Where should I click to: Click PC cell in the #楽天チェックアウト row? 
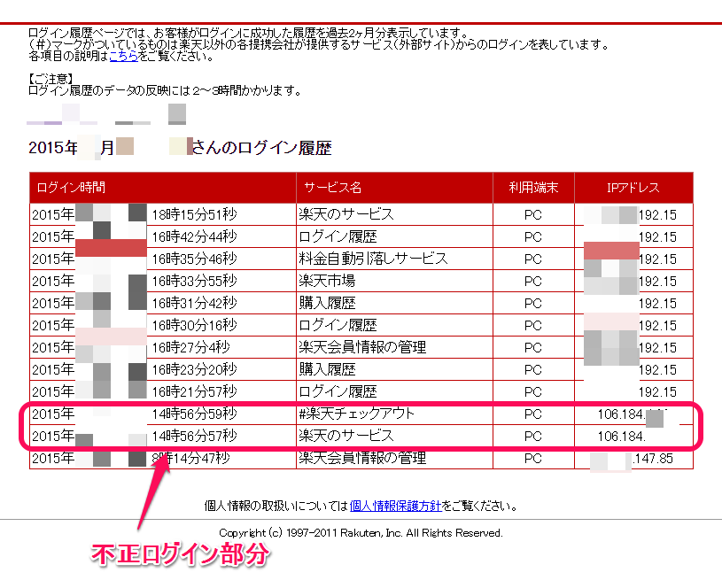click(533, 414)
